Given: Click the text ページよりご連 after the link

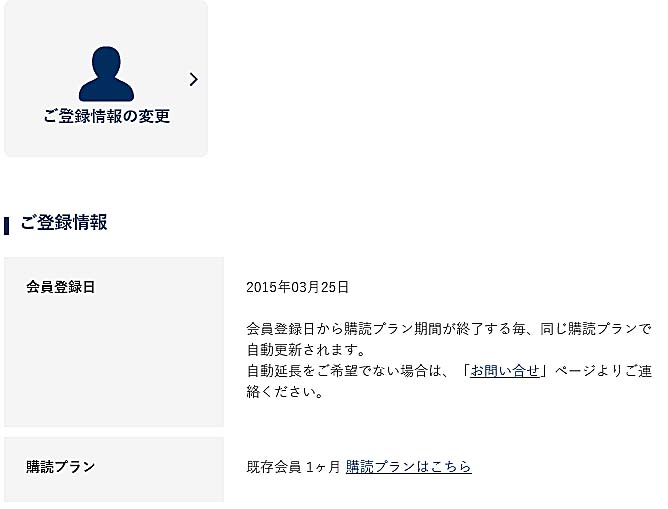Looking at the screenshot, I should [603, 371].
